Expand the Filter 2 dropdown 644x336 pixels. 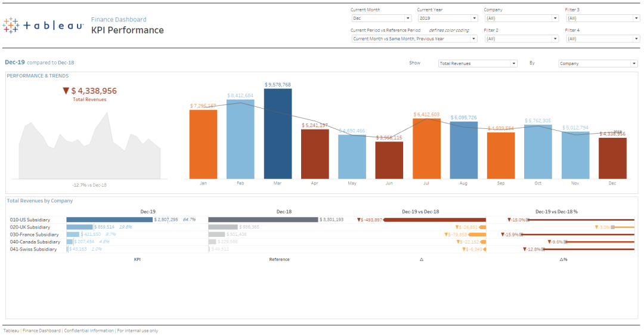(x=522, y=39)
